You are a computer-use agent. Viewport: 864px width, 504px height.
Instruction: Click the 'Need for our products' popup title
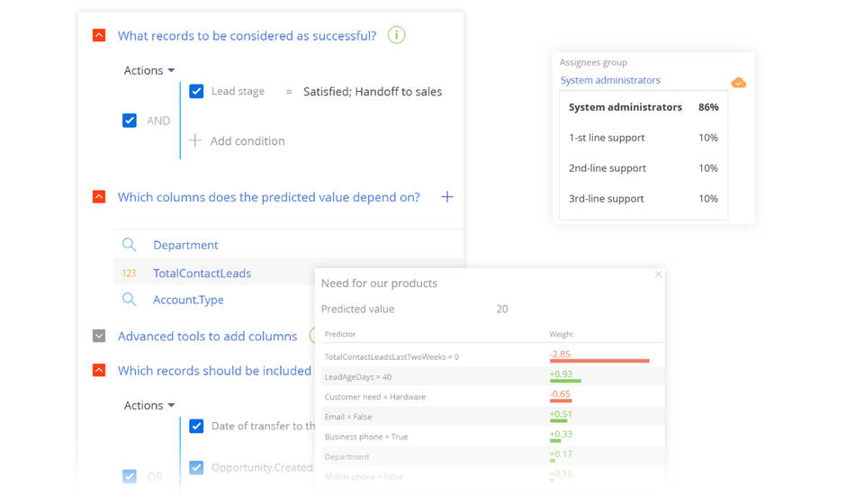click(x=379, y=283)
